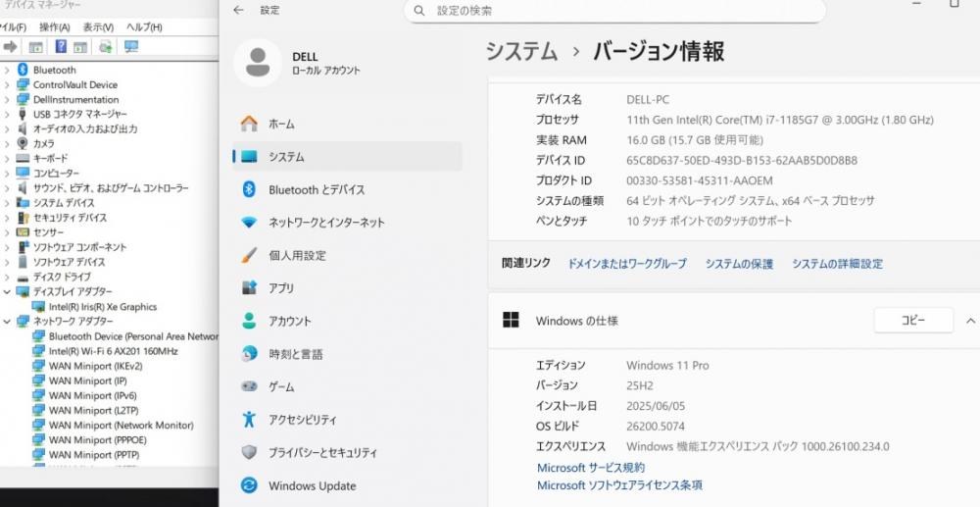Select Intel(R) Wi-Fi 6 AX201 160MHz
980x507 pixels.
coord(113,351)
